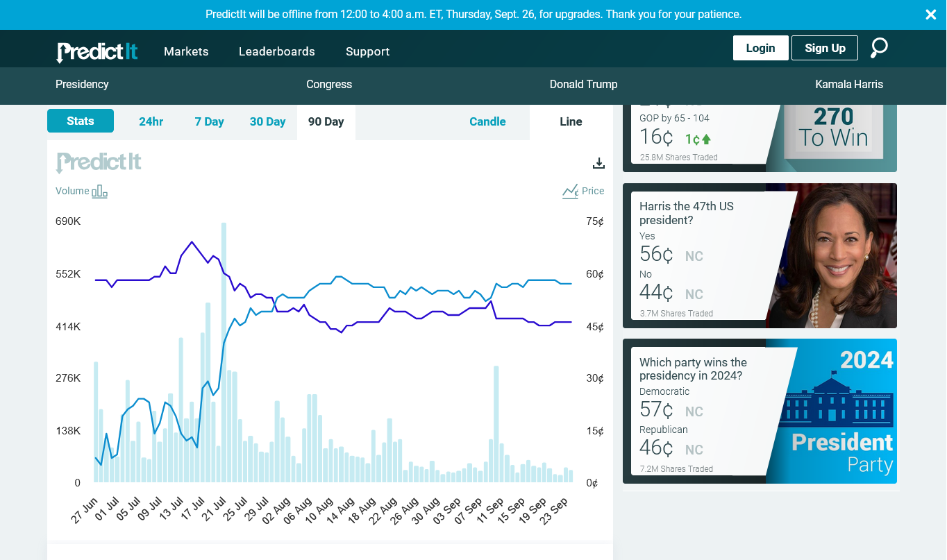
Task: Click the 16¢ GOP price value
Action: (657, 137)
